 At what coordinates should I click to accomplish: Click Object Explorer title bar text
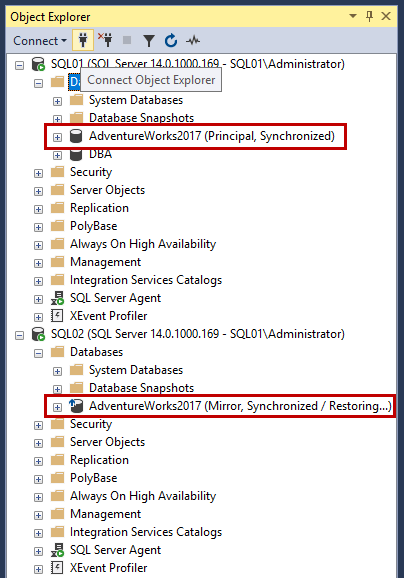pos(50,17)
